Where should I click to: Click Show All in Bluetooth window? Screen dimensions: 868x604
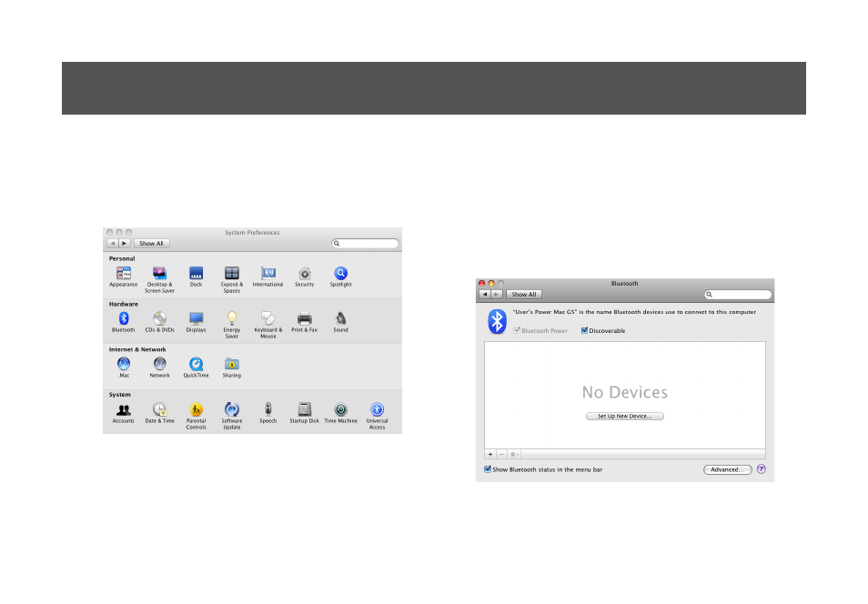coord(524,295)
